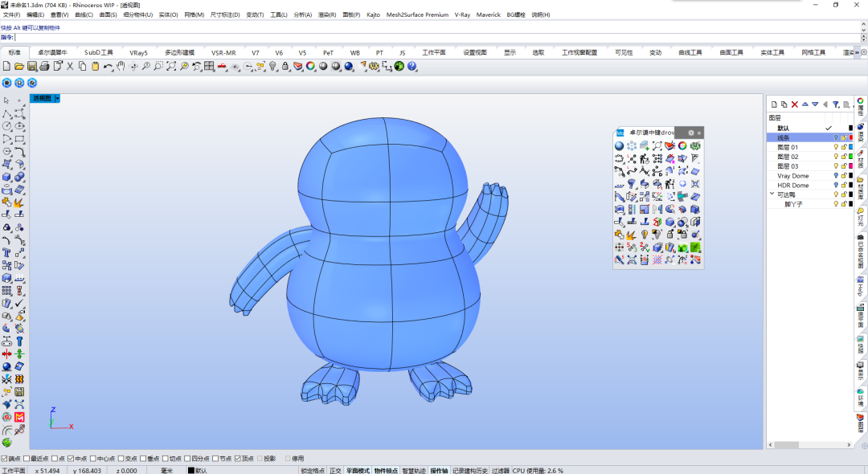Click the padlock Lock objects icon
Screen dimensions: 868x474
[285, 67]
